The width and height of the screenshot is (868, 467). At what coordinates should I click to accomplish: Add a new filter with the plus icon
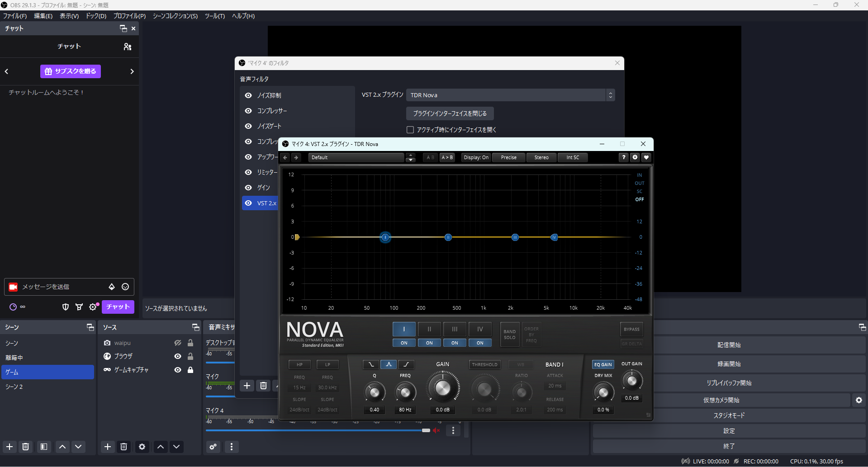[x=247, y=386]
